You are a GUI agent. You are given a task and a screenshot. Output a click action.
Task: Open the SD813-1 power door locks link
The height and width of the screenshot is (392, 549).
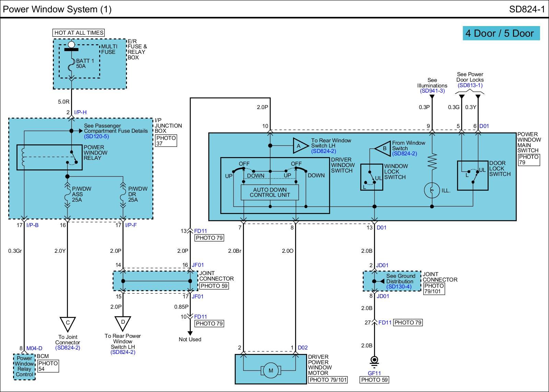tap(470, 85)
